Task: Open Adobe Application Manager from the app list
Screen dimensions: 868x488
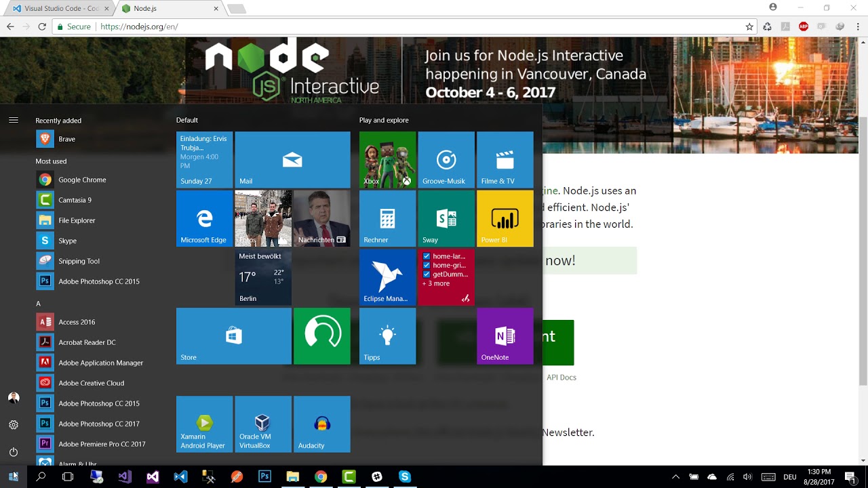Action: (x=98, y=363)
